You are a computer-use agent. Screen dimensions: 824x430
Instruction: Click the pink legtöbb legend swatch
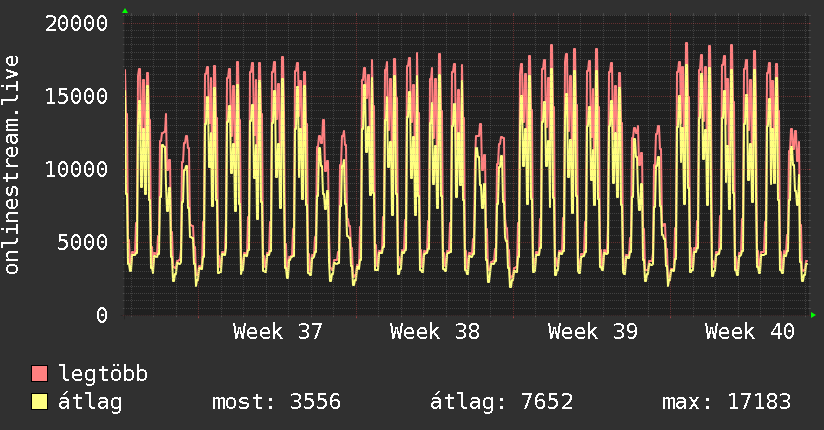pyautogui.click(x=39, y=373)
